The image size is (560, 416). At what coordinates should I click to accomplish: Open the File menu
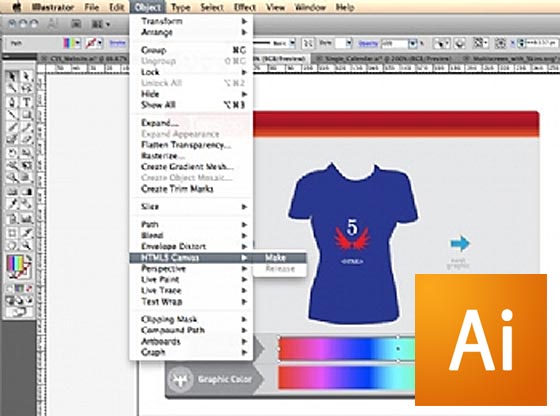pyautogui.click(x=92, y=7)
